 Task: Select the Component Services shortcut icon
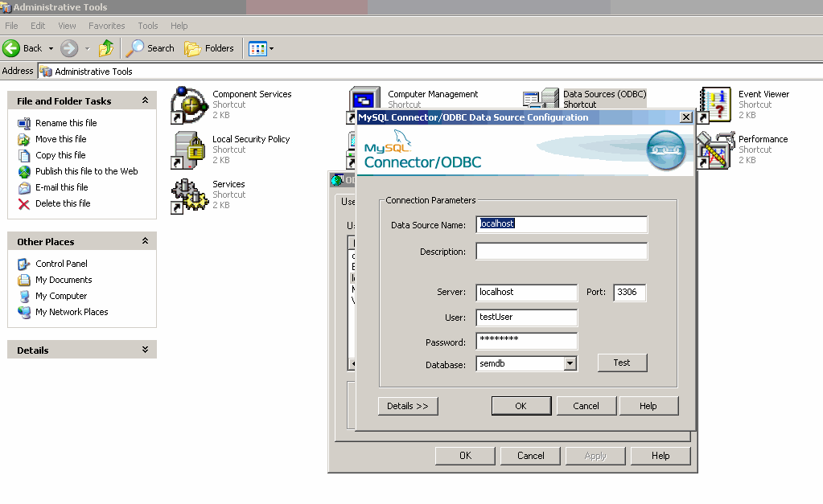coord(190,104)
